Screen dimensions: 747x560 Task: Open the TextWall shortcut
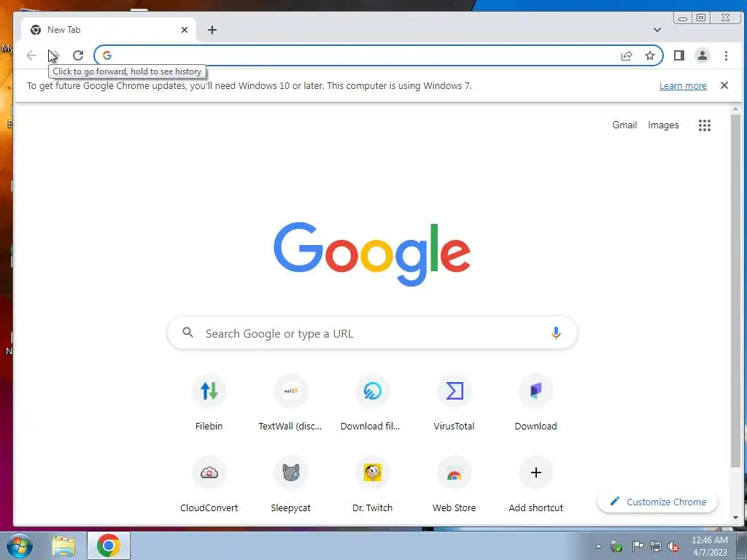pos(290,402)
